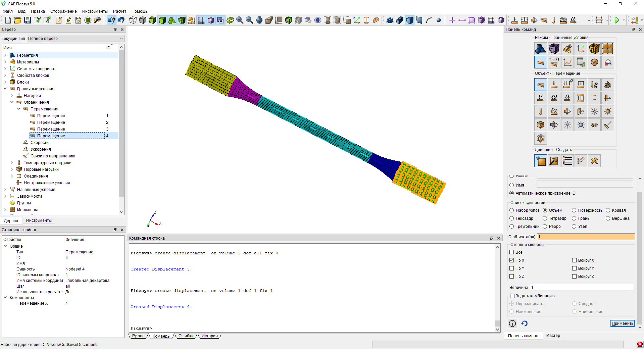This screenshot has height=349, width=644.
Task: Open the Расчёт menu
Action: coord(119,11)
